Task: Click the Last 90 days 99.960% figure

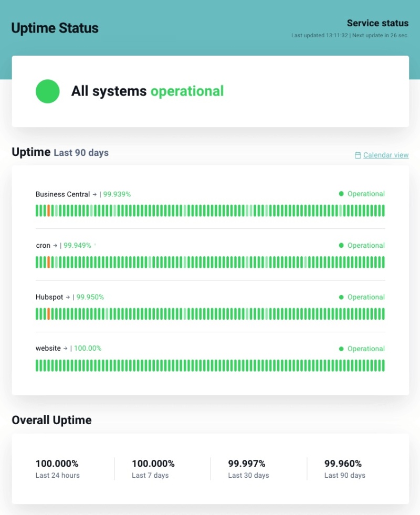Action: 343,464
